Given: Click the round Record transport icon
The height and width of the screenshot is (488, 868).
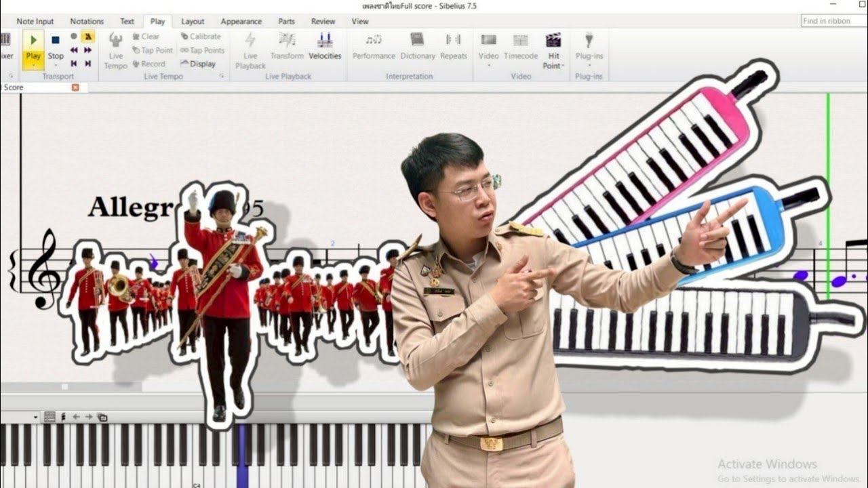Looking at the screenshot, I should 74,37.
